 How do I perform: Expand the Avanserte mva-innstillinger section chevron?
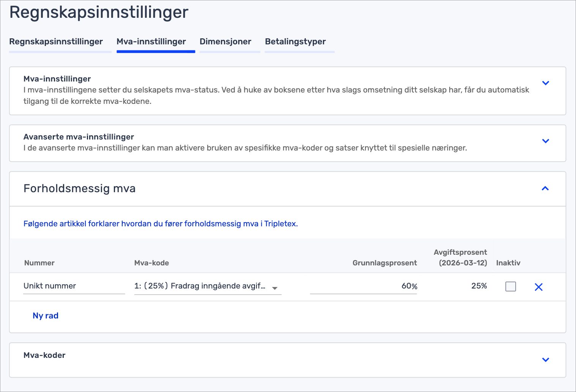point(545,141)
